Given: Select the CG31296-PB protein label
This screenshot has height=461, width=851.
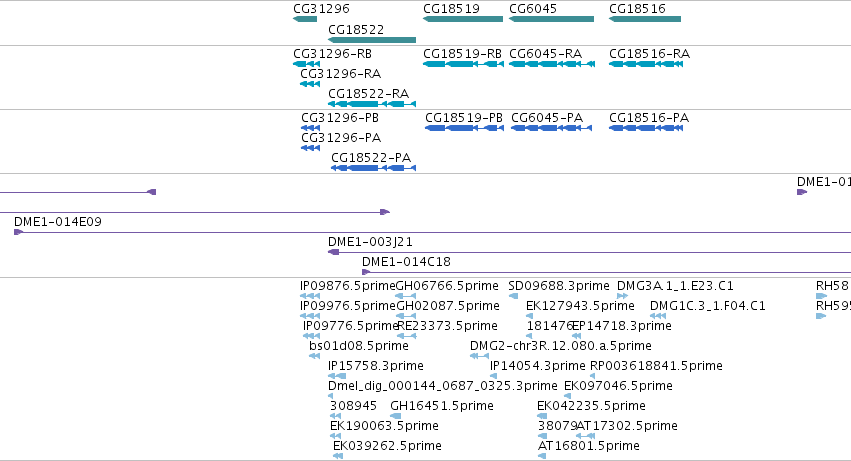Looking at the screenshot, I should pos(340,118).
